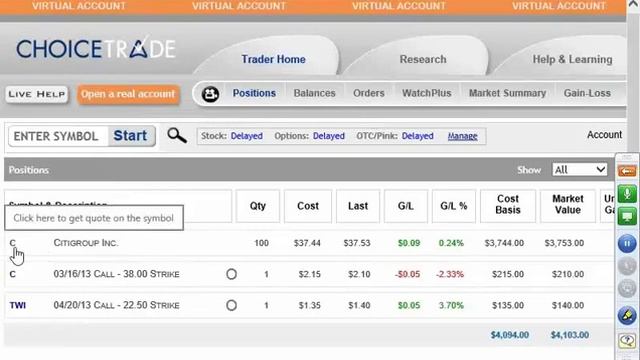
Task: Click the greyed-out webcam circle icon
Action: click(x=627, y=289)
